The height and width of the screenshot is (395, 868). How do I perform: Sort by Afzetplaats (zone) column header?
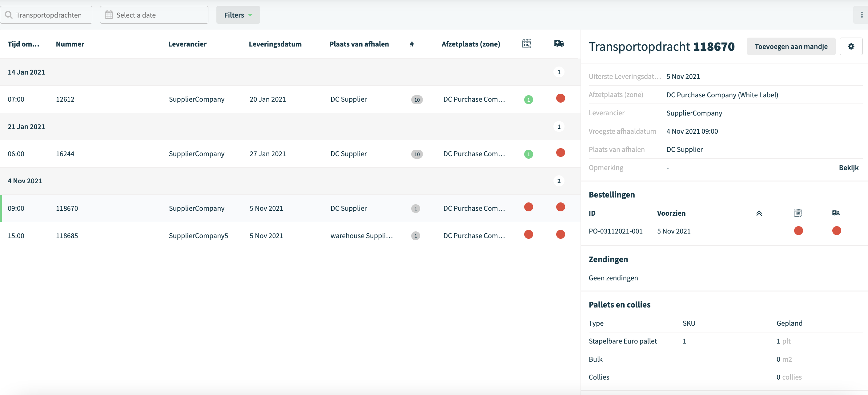(x=471, y=44)
